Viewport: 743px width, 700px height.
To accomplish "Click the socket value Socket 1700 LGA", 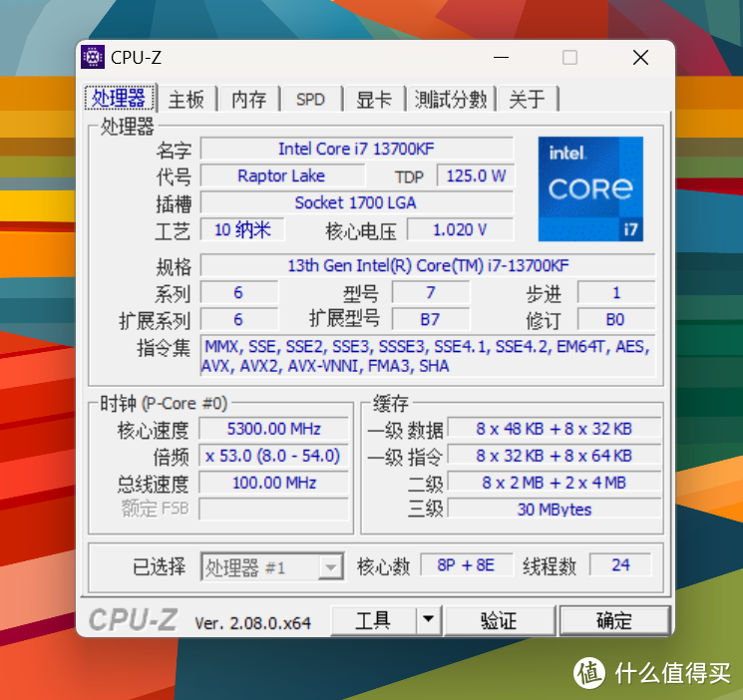I will [357, 202].
